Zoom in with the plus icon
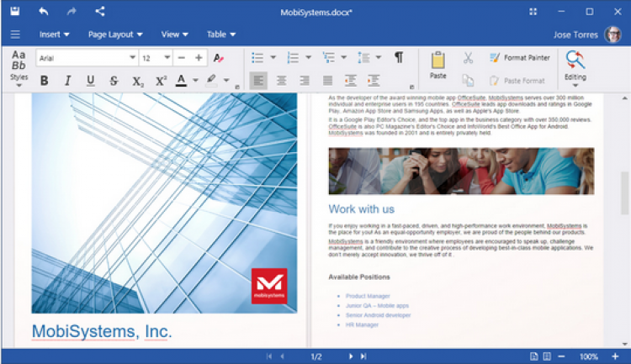 [x=615, y=356]
